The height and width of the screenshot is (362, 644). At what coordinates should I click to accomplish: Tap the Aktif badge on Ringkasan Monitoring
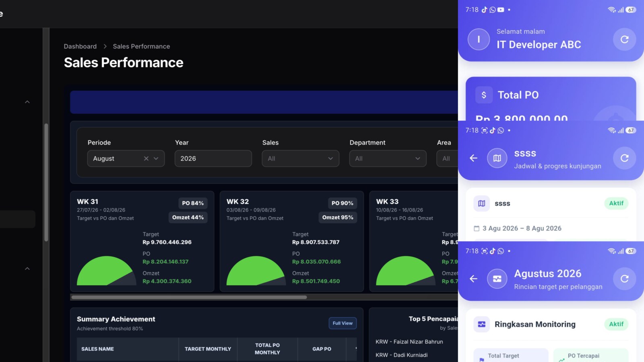(616, 324)
